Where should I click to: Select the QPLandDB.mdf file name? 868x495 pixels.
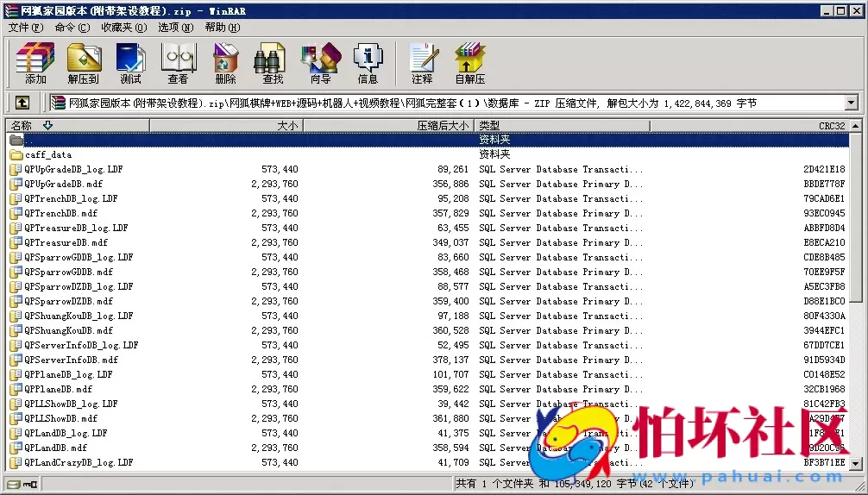tap(56, 448)
